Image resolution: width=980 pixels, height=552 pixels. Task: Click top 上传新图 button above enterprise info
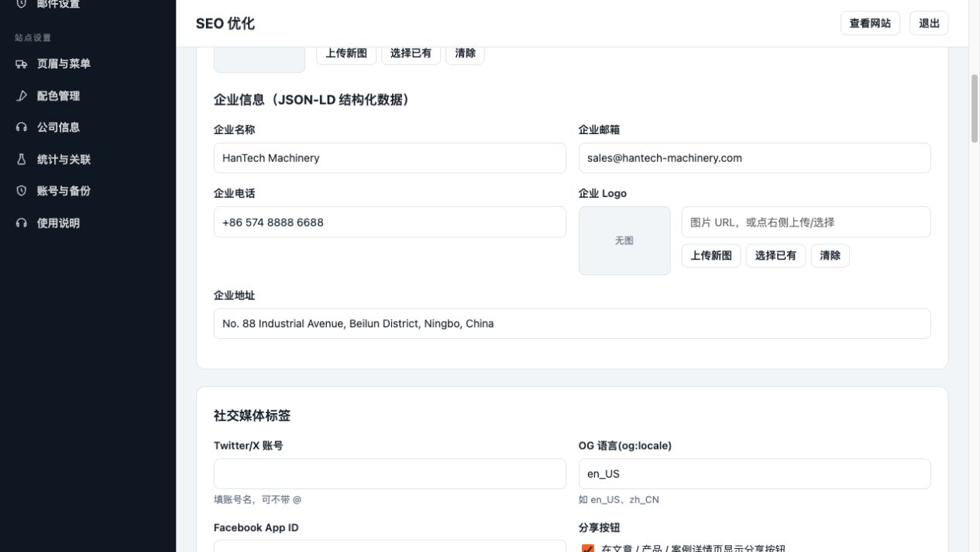coord(346,53)
